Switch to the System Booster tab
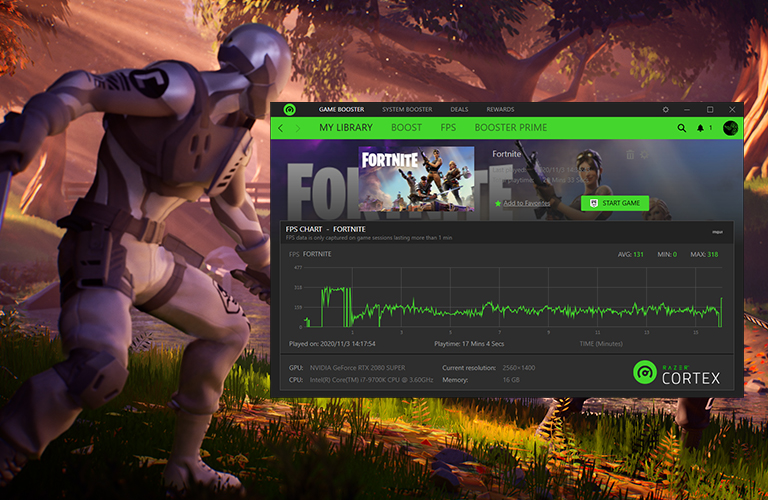Viewport: 768px width, 500px height. pos(407,110)
